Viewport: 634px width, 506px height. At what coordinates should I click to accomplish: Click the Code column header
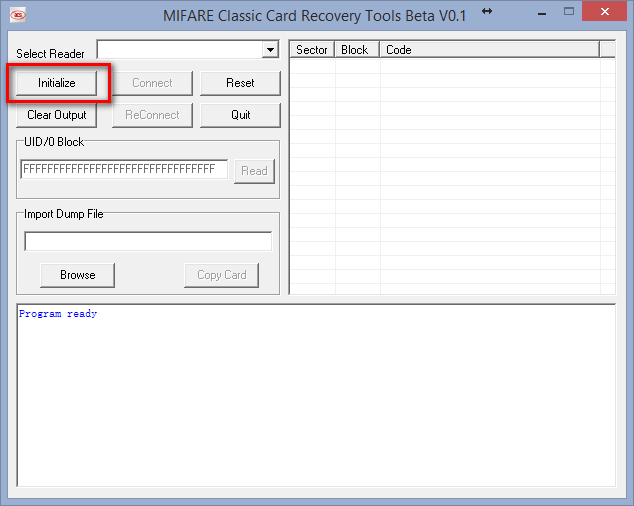489,50
